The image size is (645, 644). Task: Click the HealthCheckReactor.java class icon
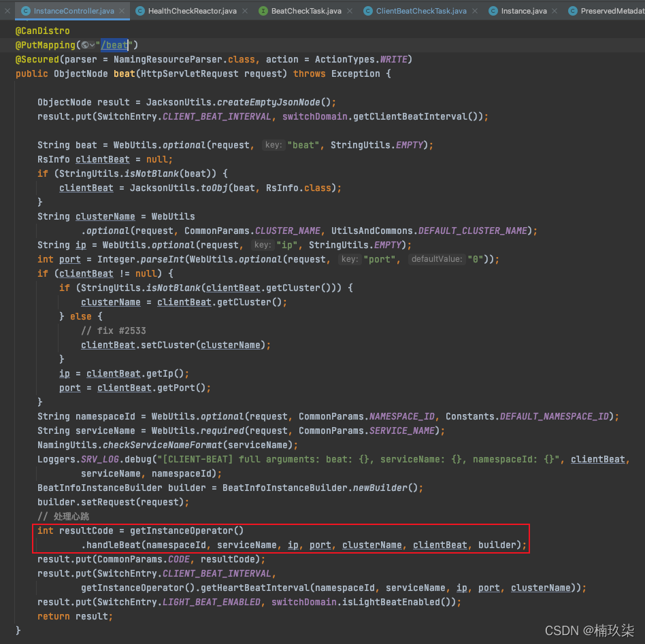pos(139,11)
